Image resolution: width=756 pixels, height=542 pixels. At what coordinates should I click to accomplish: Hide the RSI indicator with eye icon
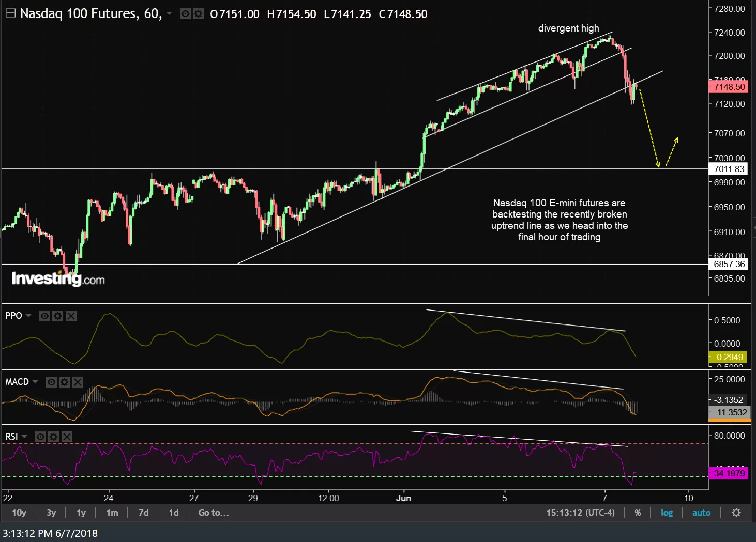[x=40, y=437]
